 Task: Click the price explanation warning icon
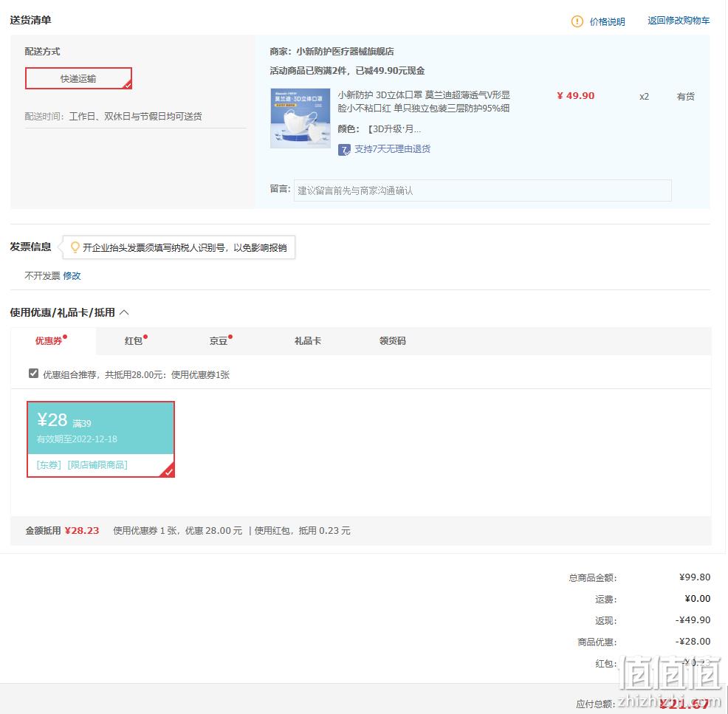click(x=577, y=21)
